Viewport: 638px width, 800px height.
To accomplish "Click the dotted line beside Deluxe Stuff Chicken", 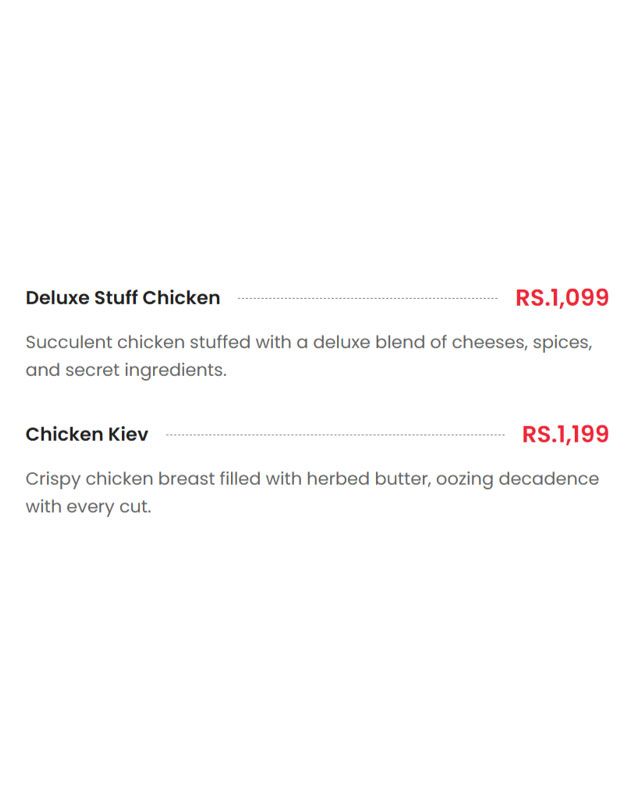I will pyautogui.click(x=367, y=298).
